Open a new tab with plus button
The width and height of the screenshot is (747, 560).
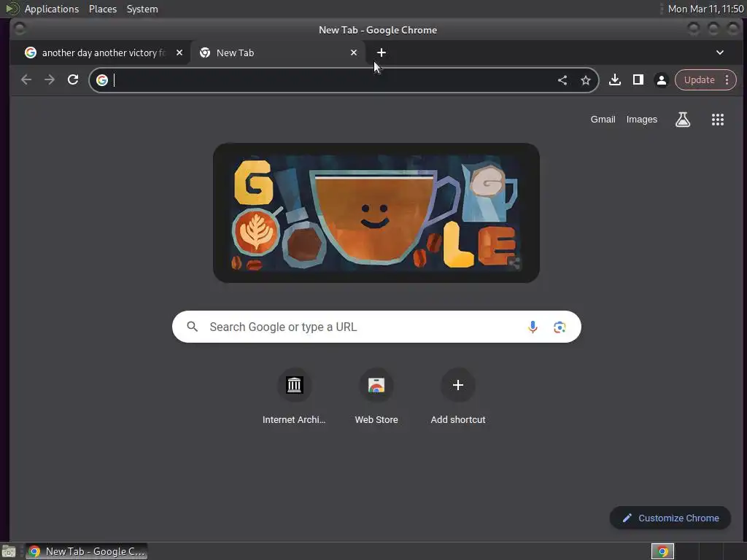[381, 52]
